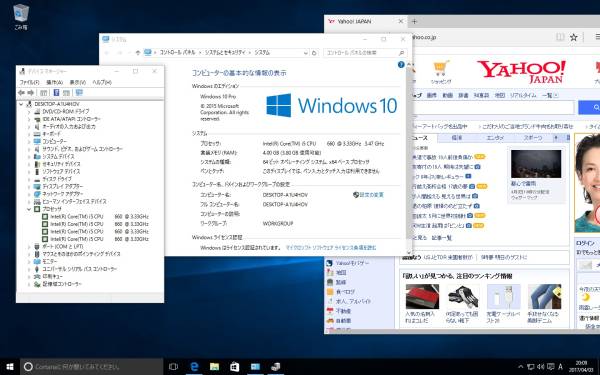Click the scan hardware monitor icon in Device Manager toolbar

coord(79,93)
